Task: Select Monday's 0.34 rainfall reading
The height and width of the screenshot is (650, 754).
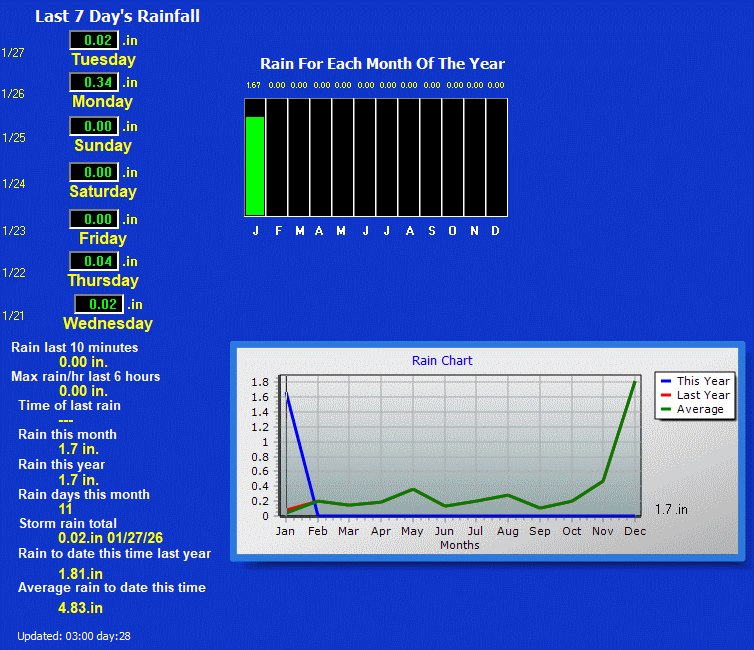Action: point(94,82)
